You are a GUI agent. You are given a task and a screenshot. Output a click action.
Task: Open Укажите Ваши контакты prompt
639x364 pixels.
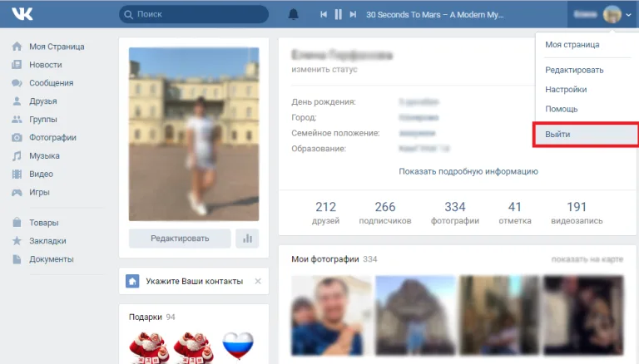tap(195, 282)
